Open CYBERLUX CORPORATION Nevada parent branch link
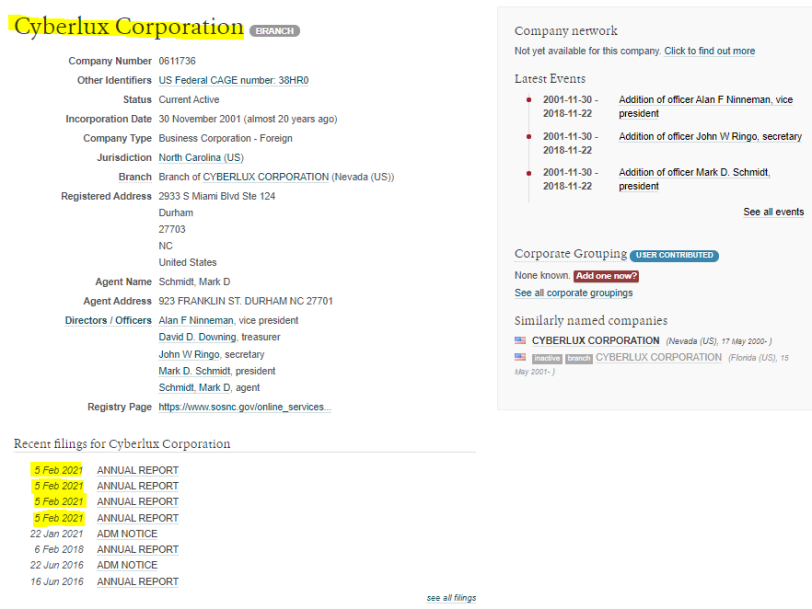Screen dimensions: 812x609 tap(266, 177)
